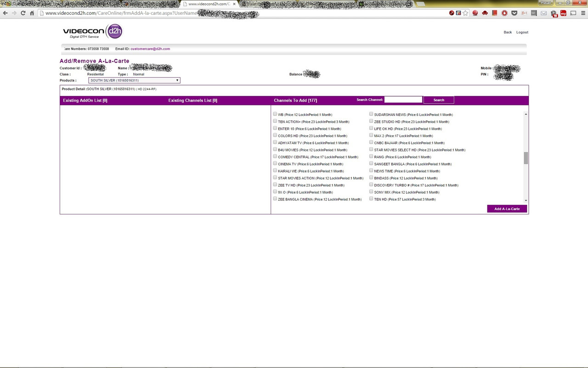Screen dimensions: 588x368
Task: Tick the STAR MOVIES ACTION checkbox
Action: tap(275, 178)
